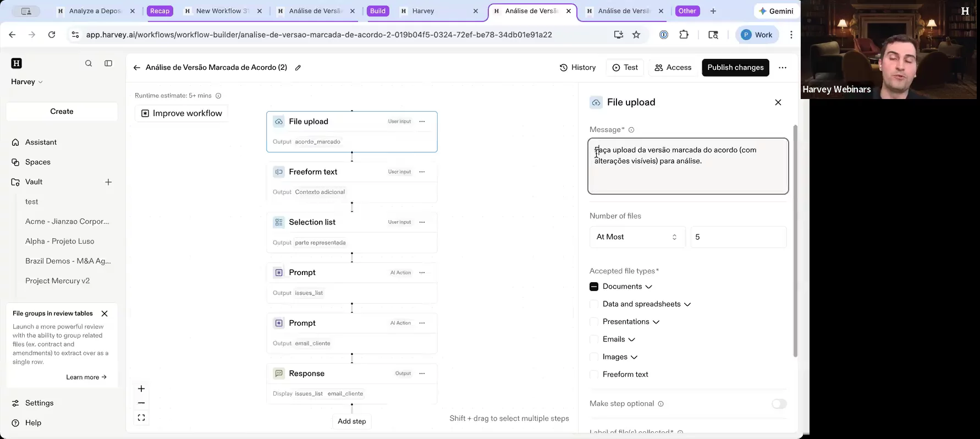Reload page with browser refresh icon
The width and height of the screenshot is (980, 439).
pyautogui.click(x=52, y=35)
